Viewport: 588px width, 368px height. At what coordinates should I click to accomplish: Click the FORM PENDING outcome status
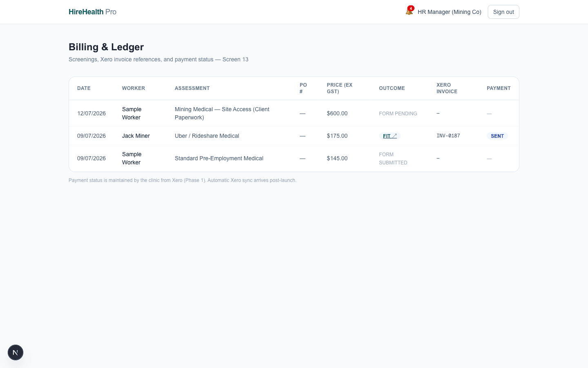pyautogui.click(x=398, y=114)
